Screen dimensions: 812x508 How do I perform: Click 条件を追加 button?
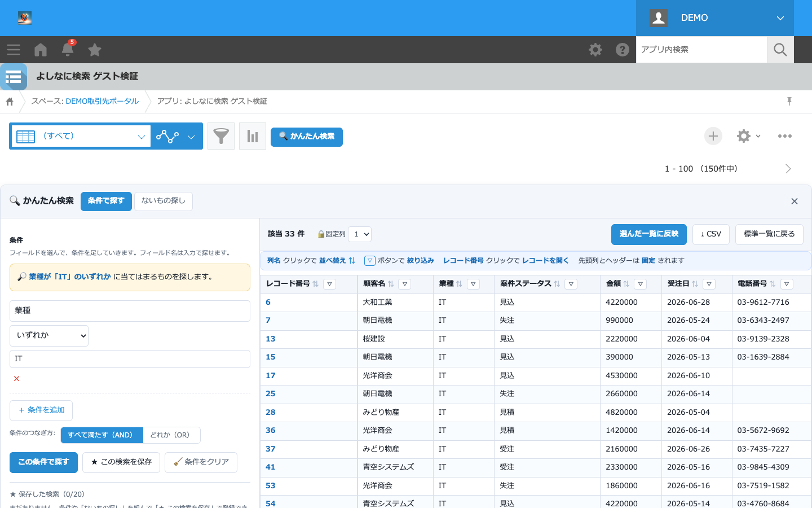(x=41, y=410)
